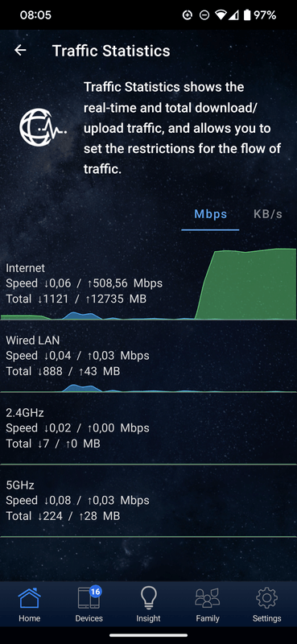Tap the blue Wired LAN graph bump
Image resolution: width=297 pixels, height=644 pixels.
click(x=82, y=388)
